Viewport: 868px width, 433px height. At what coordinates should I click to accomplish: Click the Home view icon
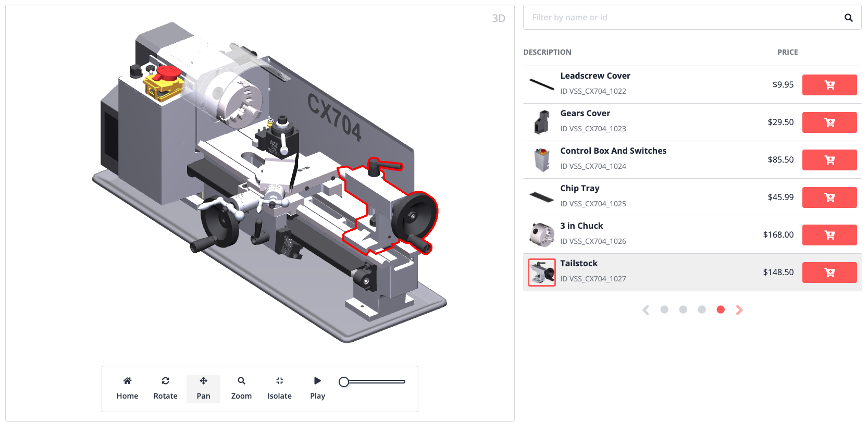click(127, 388)
